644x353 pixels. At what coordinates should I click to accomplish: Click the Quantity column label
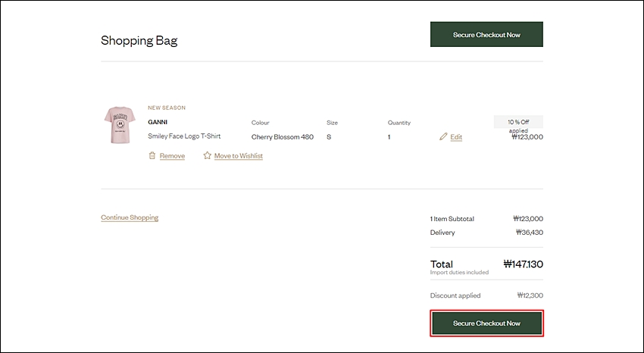click(399, 123)
